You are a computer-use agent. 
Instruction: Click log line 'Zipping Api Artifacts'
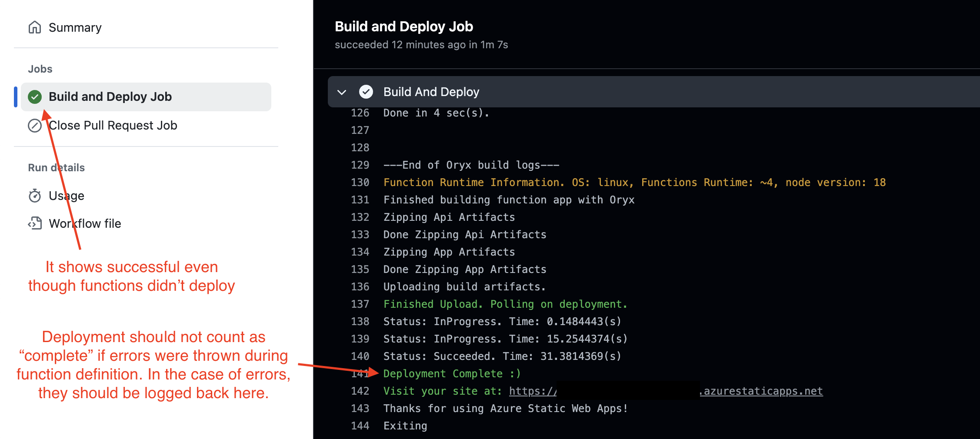[x=449, y=217]
